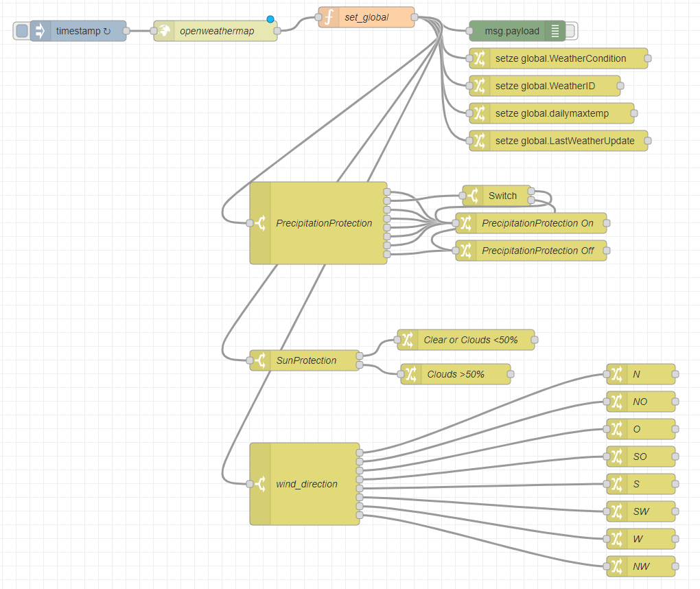Click the weather icon on the openweathermap node
700x589 pixels.
[x=165, y=30]
